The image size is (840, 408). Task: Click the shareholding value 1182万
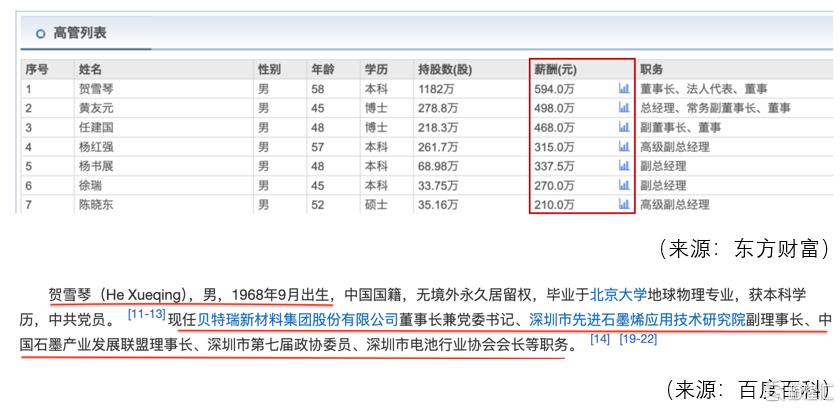click(436, 89)
